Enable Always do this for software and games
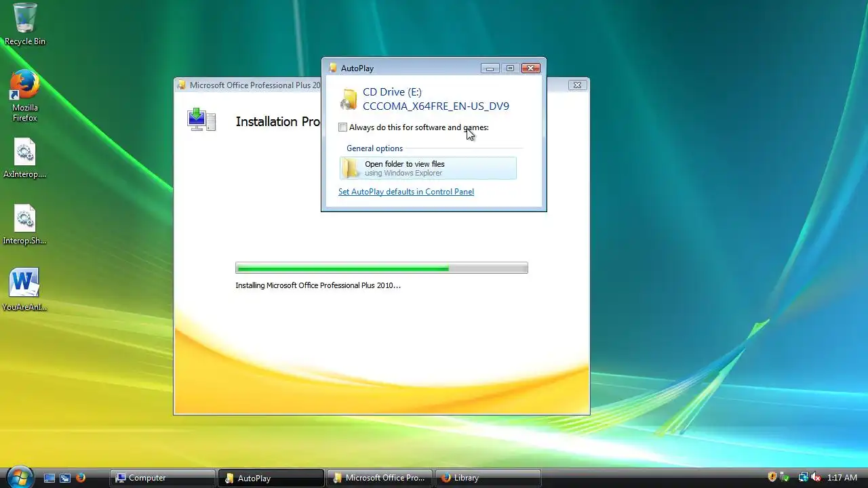The height and width of the screenshot is (488, 868). 342,127
